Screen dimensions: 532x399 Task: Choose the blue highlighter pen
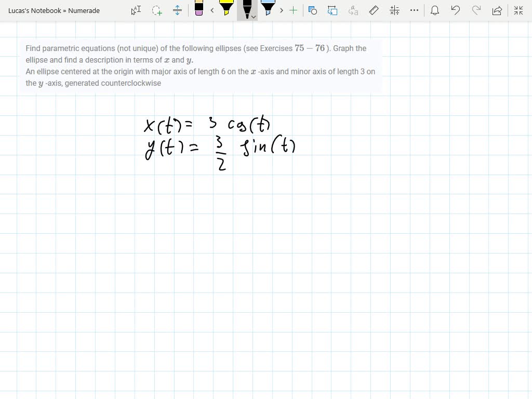tap(267, 9)
